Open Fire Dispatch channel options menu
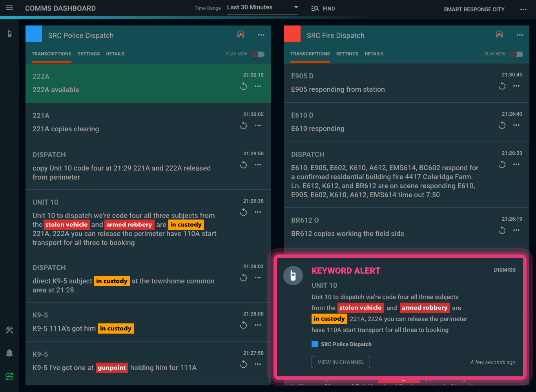Viewport: 536px width, 392px height. coord(520,35)
